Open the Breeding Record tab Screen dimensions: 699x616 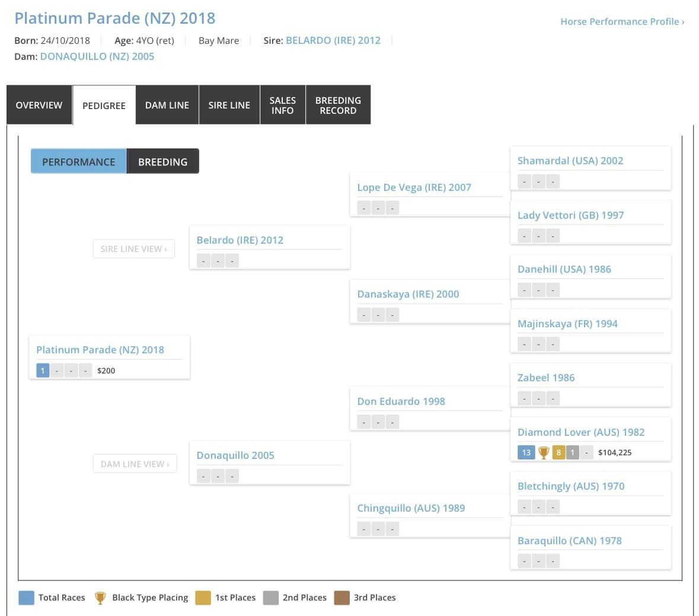[x=338, y=105]
